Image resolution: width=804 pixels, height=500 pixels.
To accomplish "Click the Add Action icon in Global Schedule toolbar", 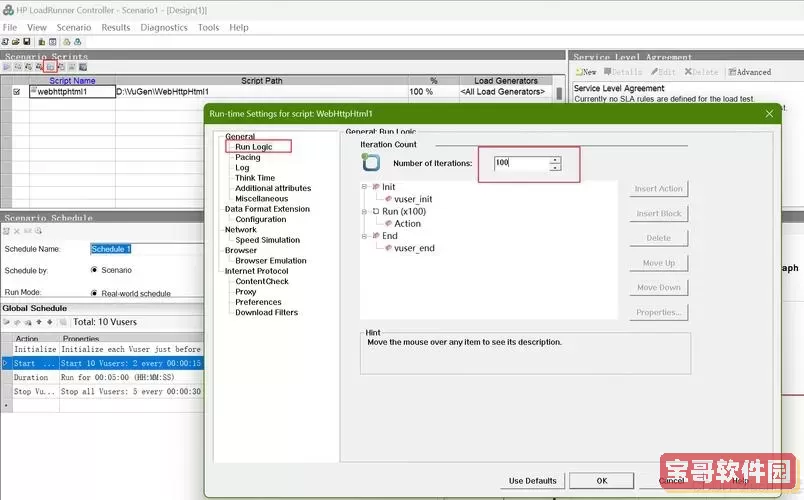I will 6,322.
